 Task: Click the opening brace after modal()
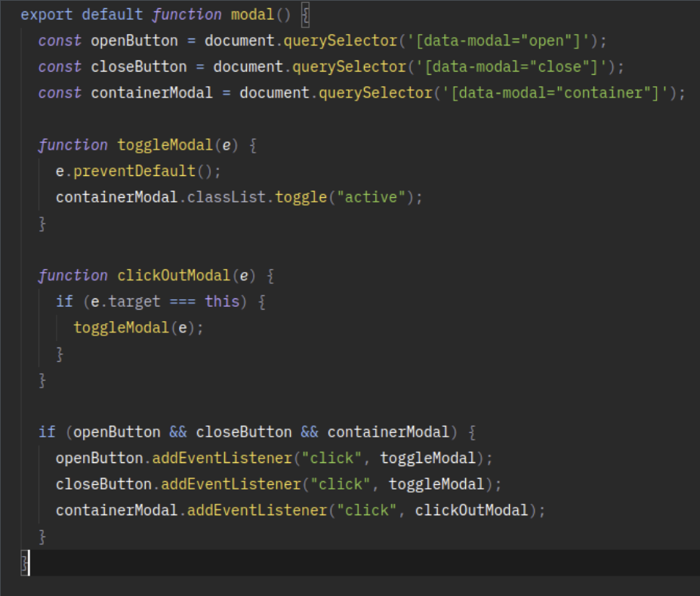[304, 14]
